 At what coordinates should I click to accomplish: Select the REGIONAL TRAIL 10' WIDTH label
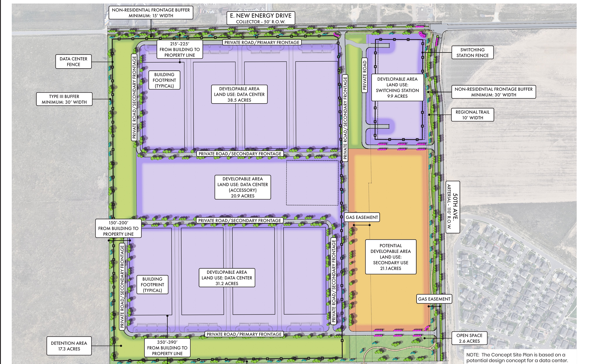click(x=472, y=115)
